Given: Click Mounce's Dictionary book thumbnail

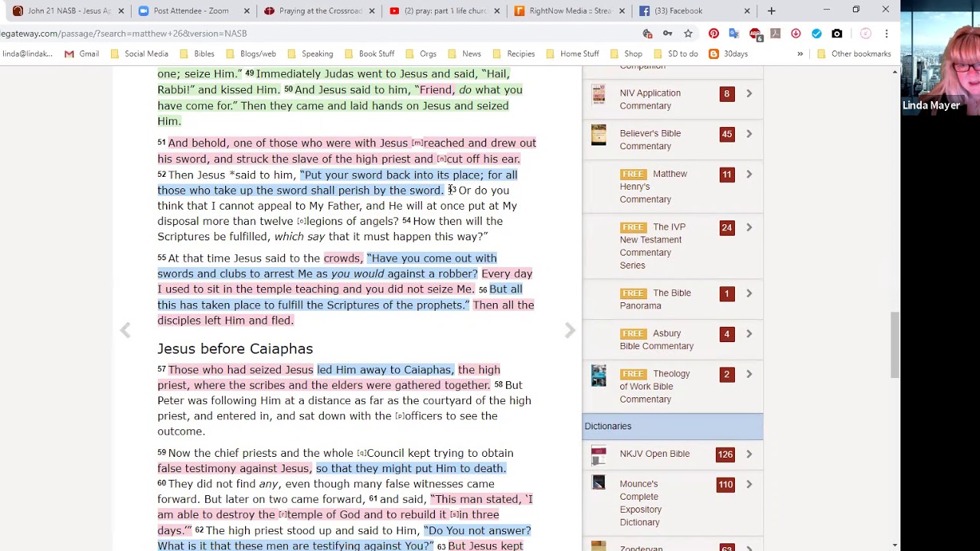Looking at the screenshot, I should 599,482.
